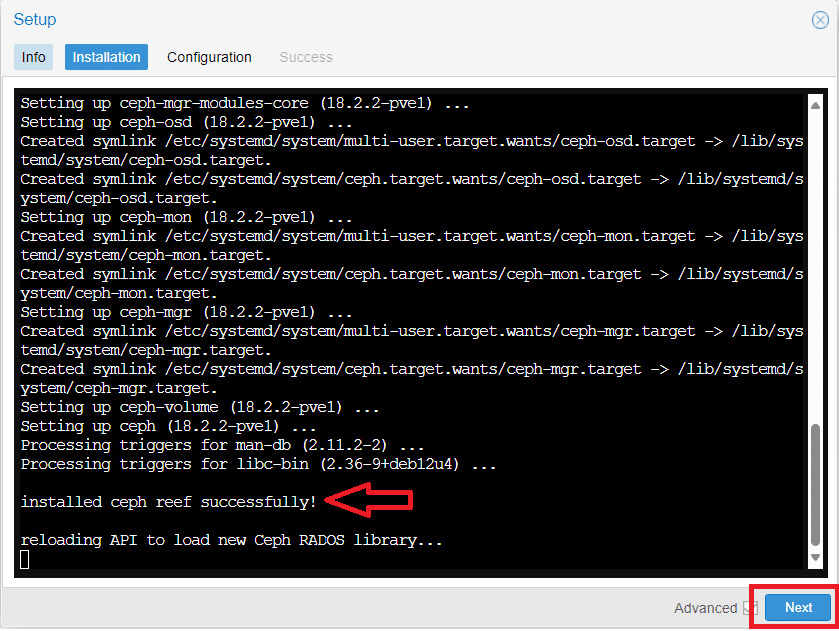Close the Setup dialog
839x631 pixels.
(820, 20)
